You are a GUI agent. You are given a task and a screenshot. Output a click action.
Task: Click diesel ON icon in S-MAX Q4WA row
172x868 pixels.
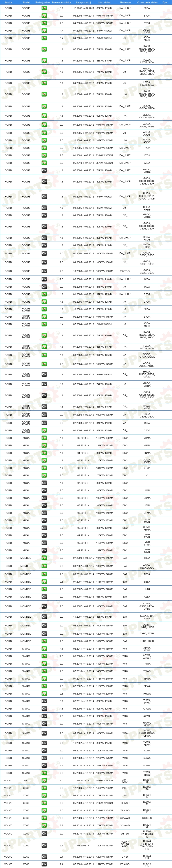point(44,758)
